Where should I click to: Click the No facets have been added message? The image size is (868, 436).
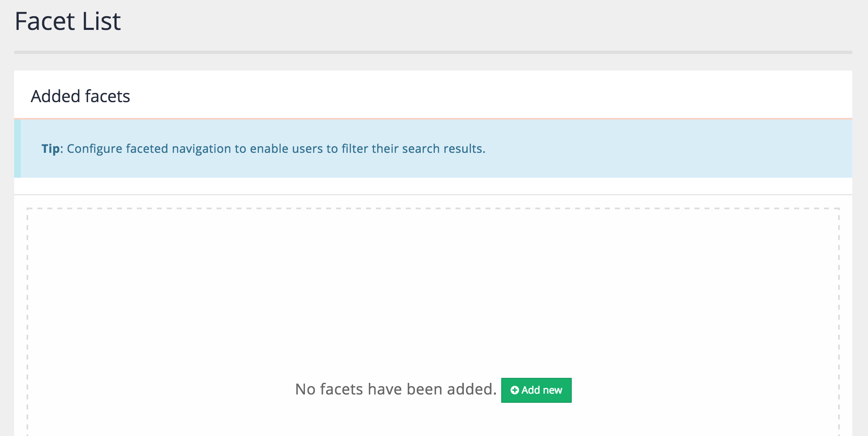[x=395, y=389]
